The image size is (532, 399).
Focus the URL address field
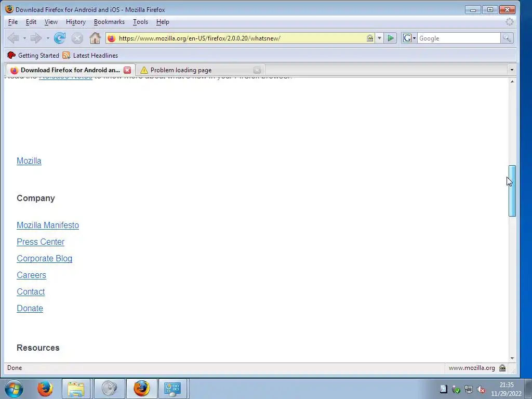(x=241, y=38)
